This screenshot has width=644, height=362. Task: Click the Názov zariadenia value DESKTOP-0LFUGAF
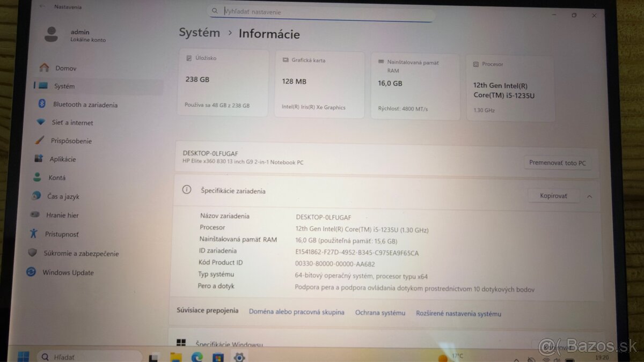(324, 217)
